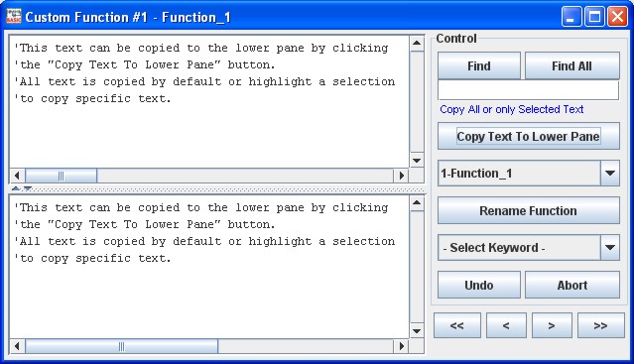Click the upper pane scroll-left arrow

click(x=17, y=176)
